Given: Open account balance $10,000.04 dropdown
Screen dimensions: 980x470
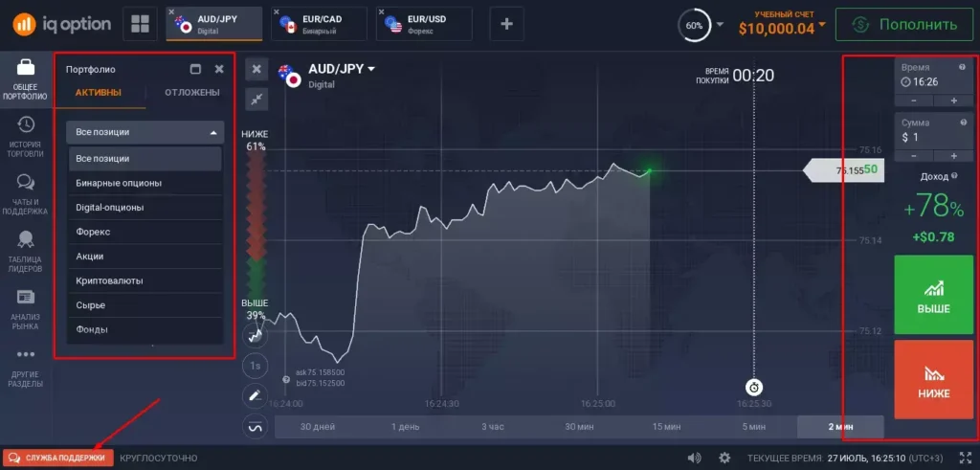Looking at the screenshot, I should [x=822, y=25].
